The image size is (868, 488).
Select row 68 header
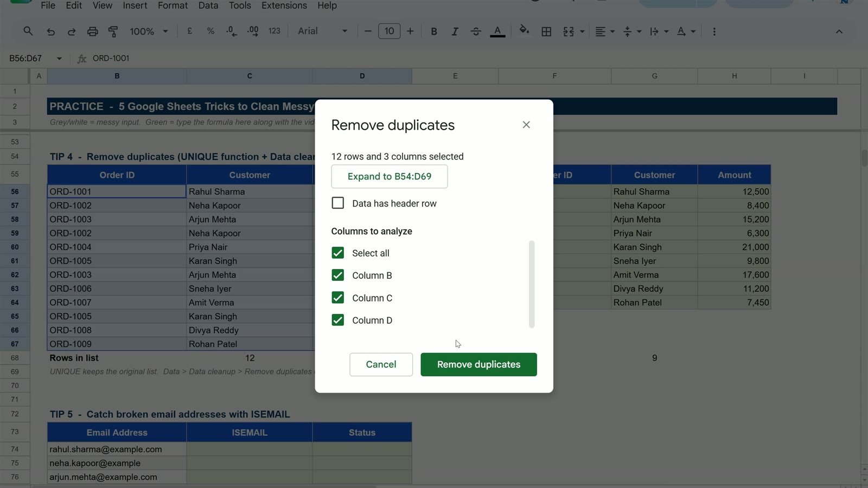15,358
